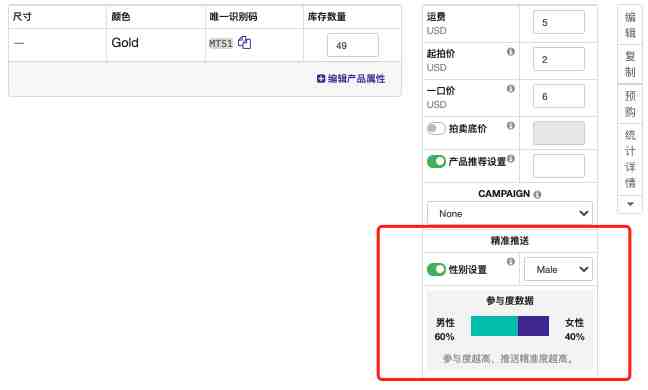Click info icon next to CAMPAIGN
This screenshot has height=390, width=648.
click(537, 195)
